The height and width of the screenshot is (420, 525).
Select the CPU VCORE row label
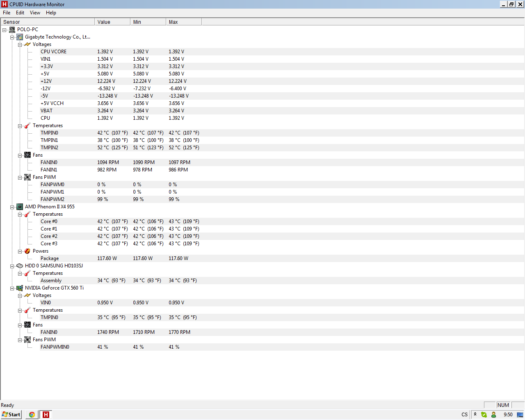pyautogui.click(x=53, y=52)
